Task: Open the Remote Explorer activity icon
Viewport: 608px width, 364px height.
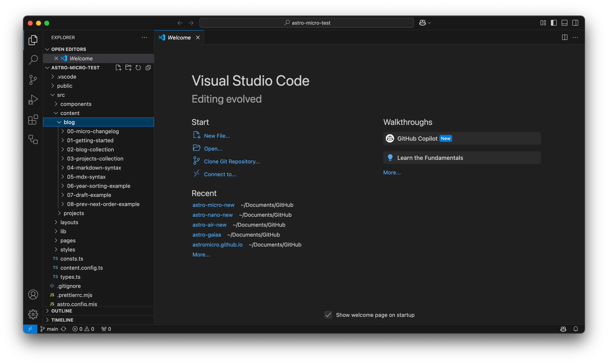Action: 33,139
